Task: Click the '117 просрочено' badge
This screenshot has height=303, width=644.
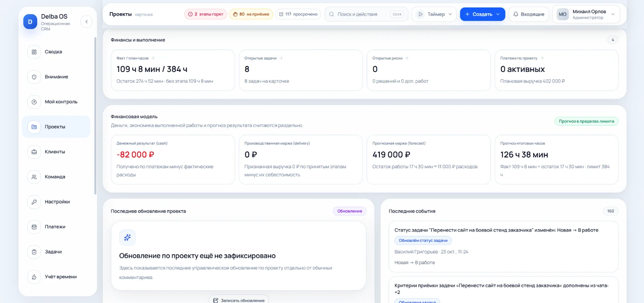Action: point(298,14)
